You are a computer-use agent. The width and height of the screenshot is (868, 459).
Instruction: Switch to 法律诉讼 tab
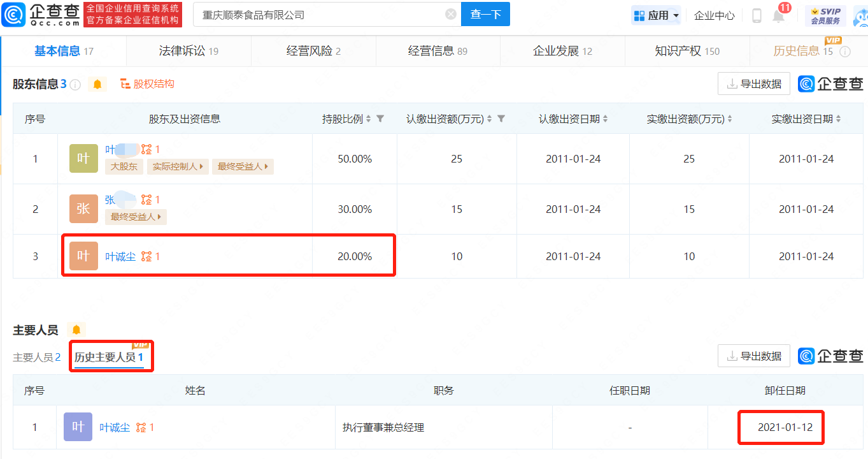pyautogui.click(x=189, y=51)
